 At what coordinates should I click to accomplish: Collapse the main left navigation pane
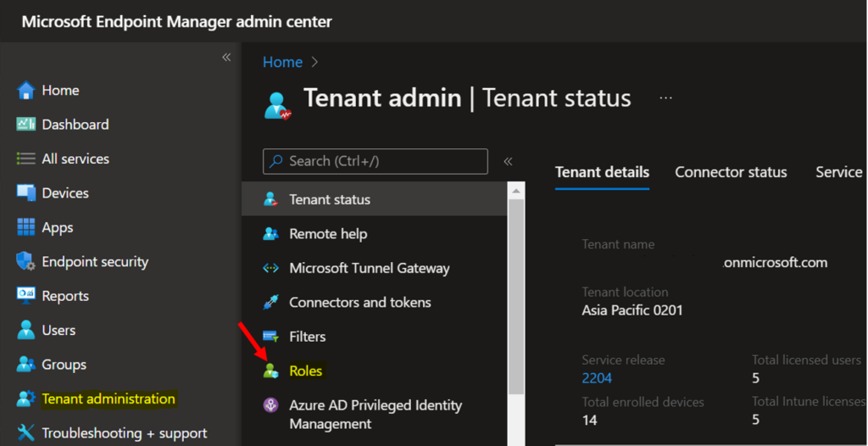[x=226, y=57]
